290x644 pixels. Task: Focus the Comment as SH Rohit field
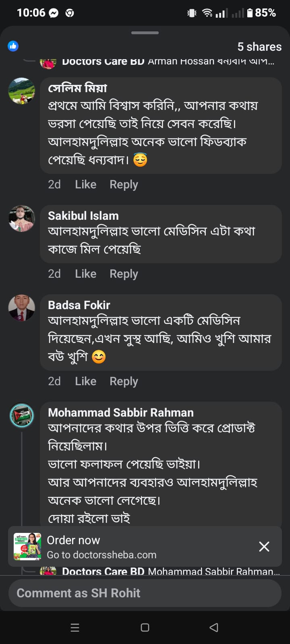click(x=145, y=593)
